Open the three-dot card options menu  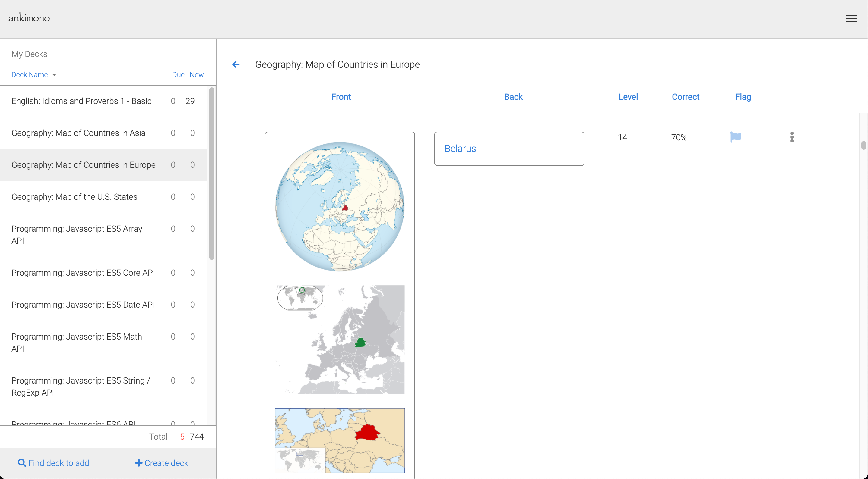[x=792, y=137]
